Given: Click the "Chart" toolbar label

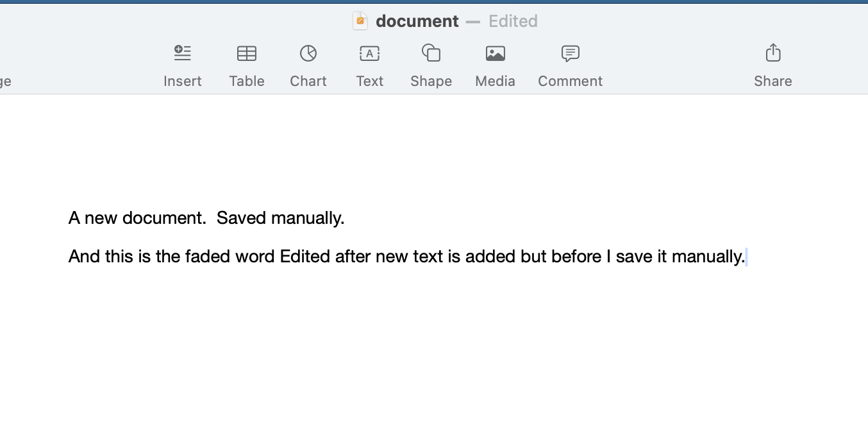Looking at the screenshot, I should tap(308, 81).
